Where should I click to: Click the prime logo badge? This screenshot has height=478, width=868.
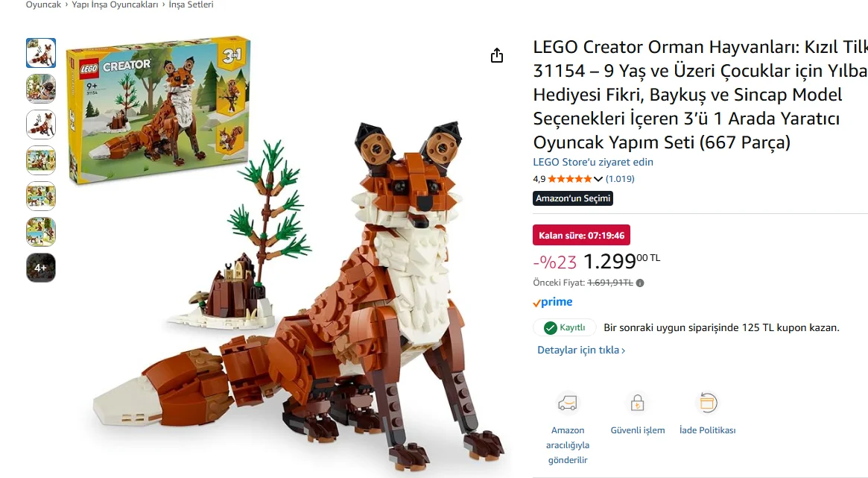[x=552, y=302]
